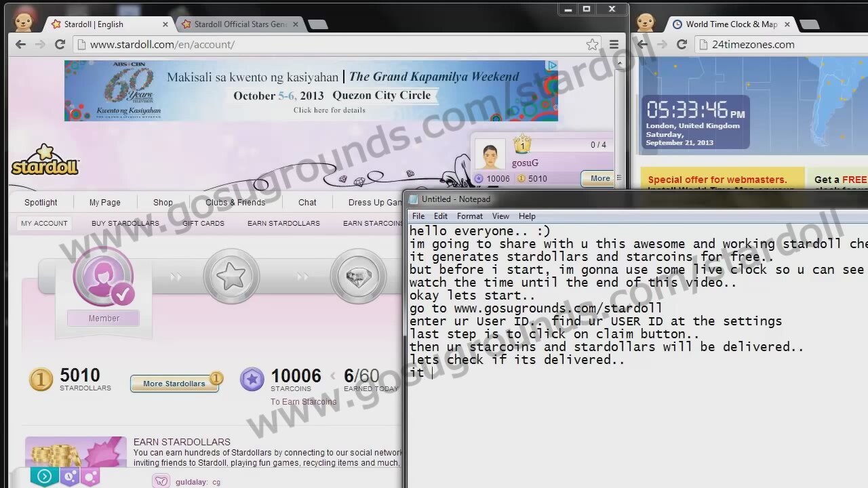Open Notepad's File menu
This screenshot has width=868, height=488.
tap(418, 216)
